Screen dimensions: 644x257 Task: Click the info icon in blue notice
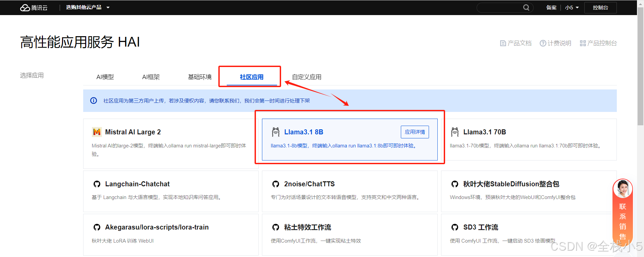pyautogui.click(x=94, y=101)
